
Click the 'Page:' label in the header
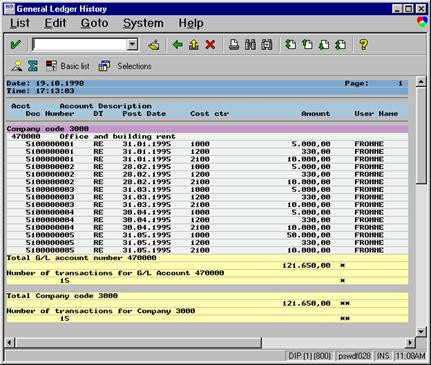click(x=357, y=83)
